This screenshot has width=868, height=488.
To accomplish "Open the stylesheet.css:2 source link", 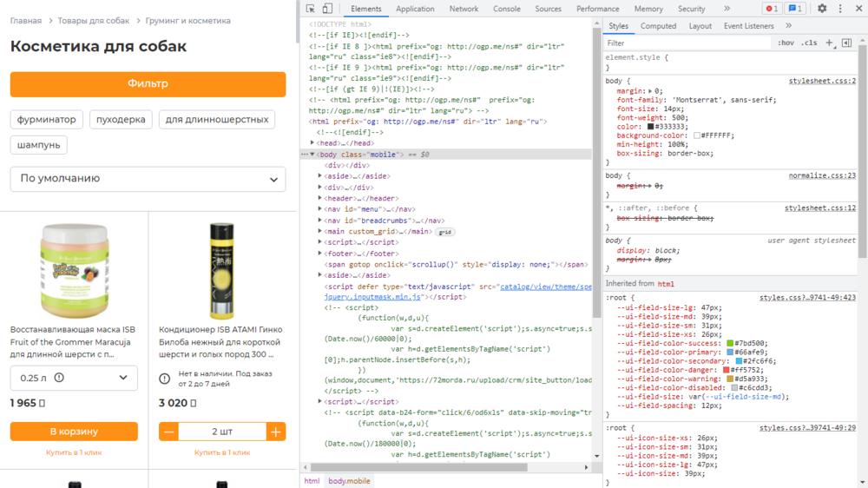I will click(822, 81).
